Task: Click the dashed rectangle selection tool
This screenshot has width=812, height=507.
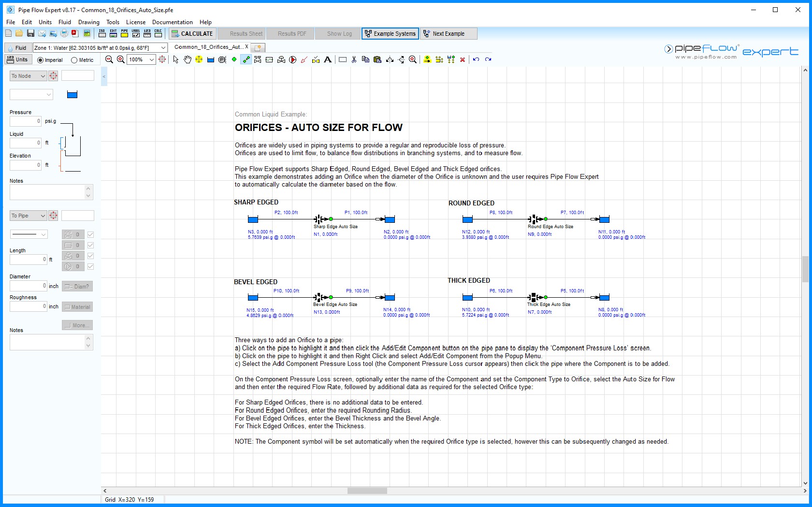Action: point(343,59)
